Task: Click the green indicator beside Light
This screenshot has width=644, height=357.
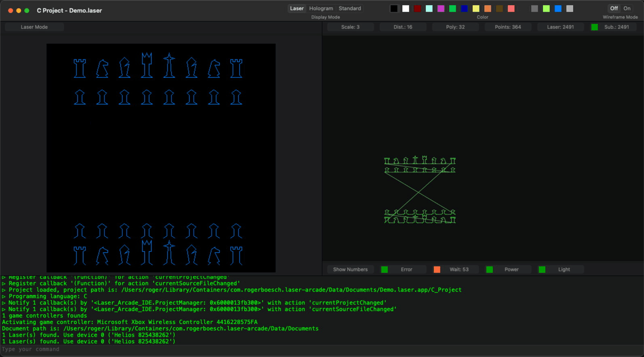Action: click(542, 269)
